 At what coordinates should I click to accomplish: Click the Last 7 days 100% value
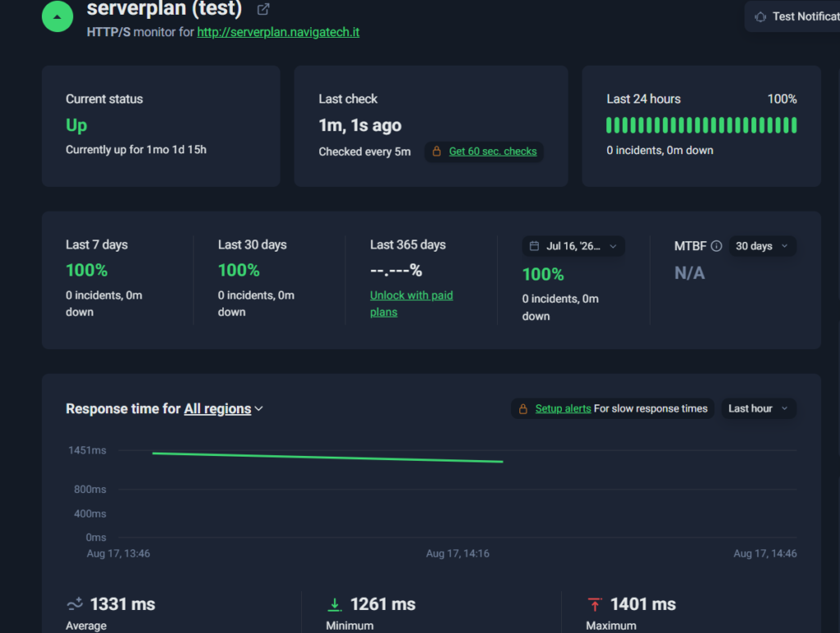(87, 271)
